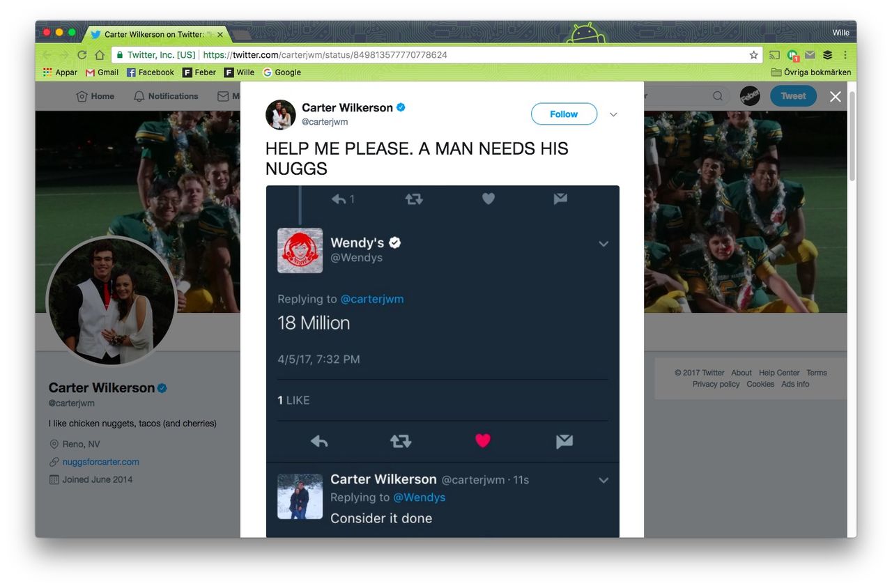Open the browser home page icon
The image size is (892, 588).
tap(100, 55)
